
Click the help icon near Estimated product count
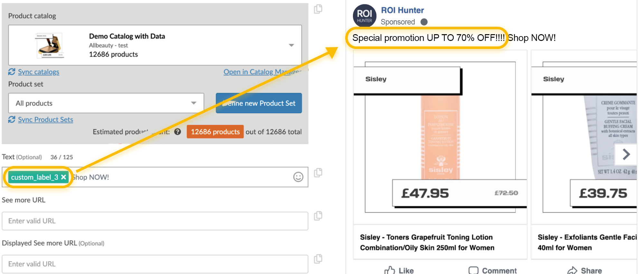[x=177, y=132]
